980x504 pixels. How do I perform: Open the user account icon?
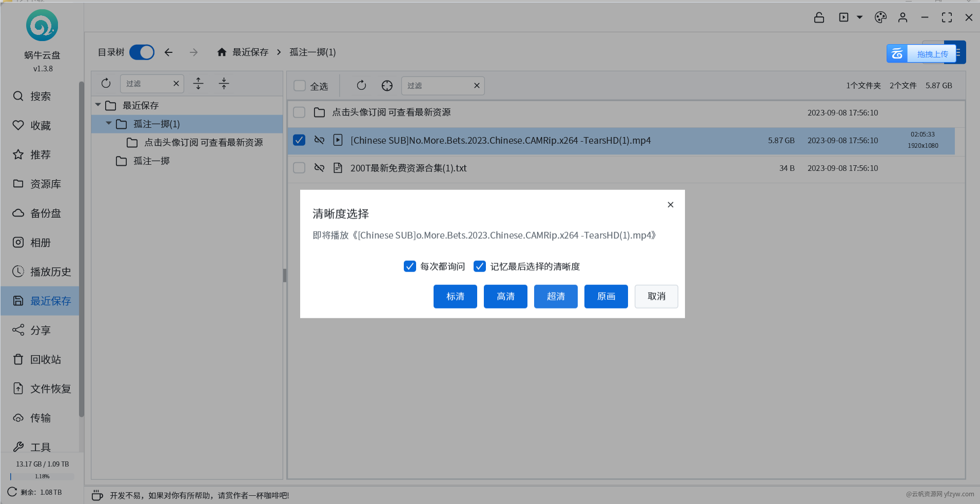click(x=903, y=17)
